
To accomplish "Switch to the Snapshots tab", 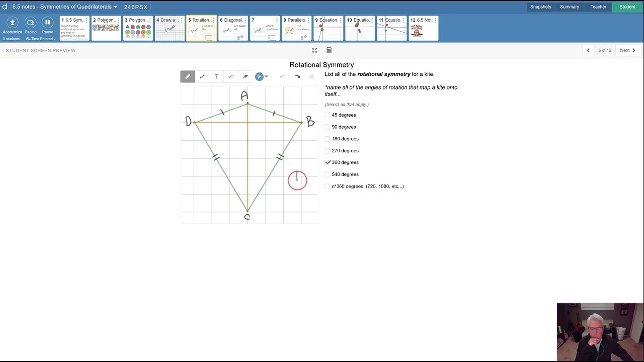I will tap(541, 7).
